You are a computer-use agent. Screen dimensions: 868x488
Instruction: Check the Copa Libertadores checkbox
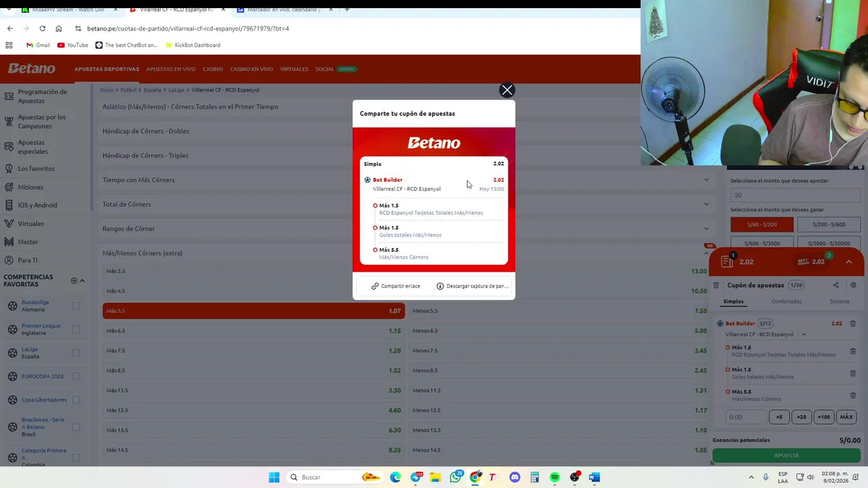point(76,400)
